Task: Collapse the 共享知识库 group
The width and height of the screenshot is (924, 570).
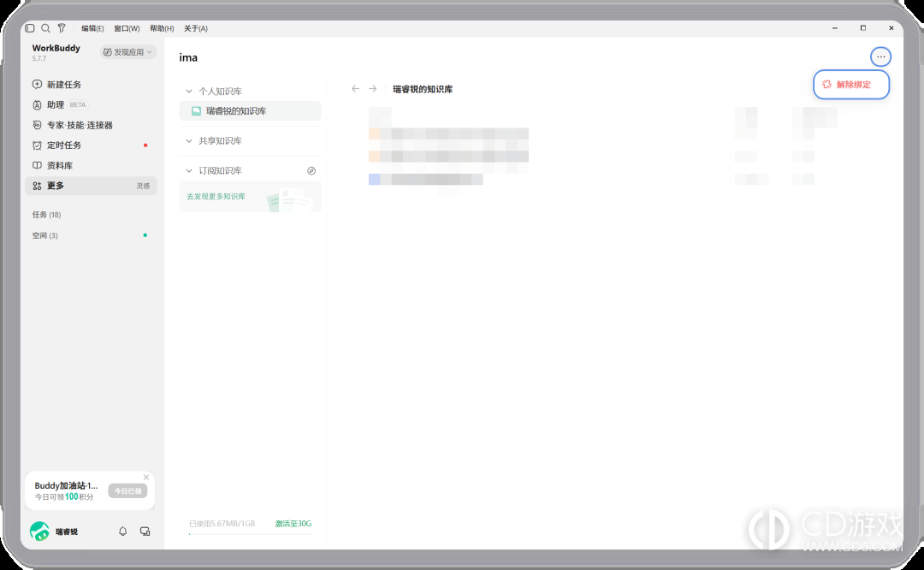Action: pyautogui.click(x=188, y=141)
